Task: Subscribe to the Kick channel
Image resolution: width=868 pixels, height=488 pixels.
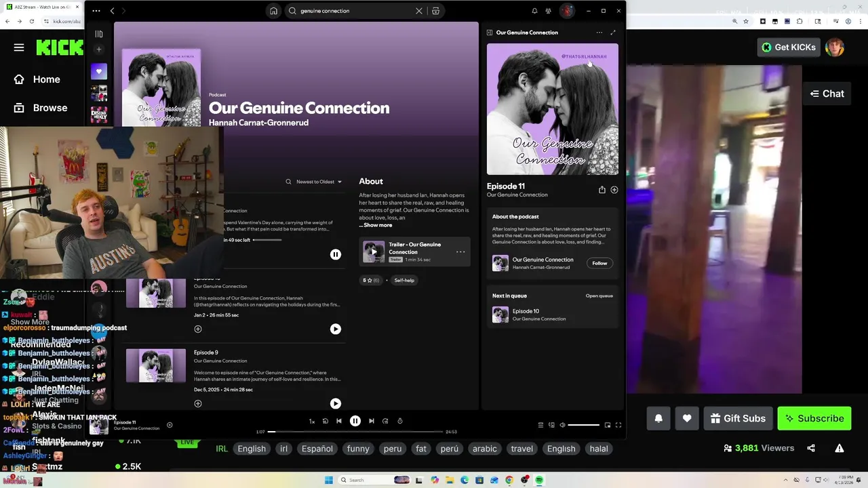Action: [x=814, y=418]
